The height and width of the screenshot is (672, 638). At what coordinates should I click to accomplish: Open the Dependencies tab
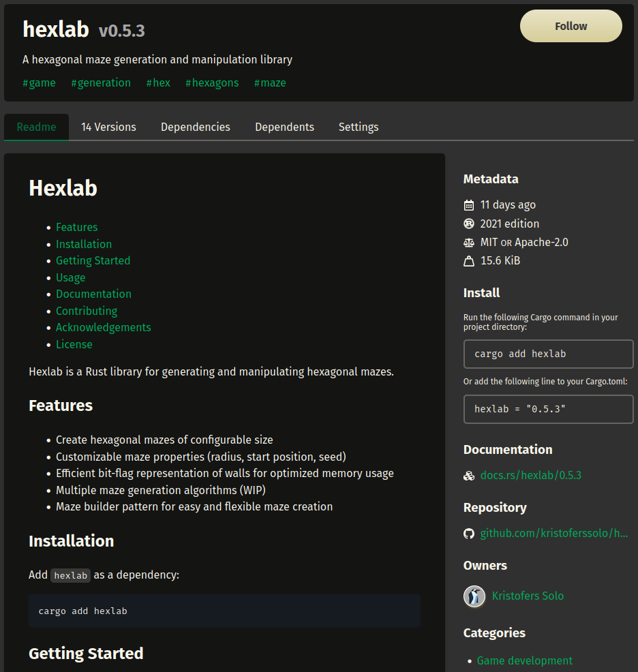coord(196,127)
